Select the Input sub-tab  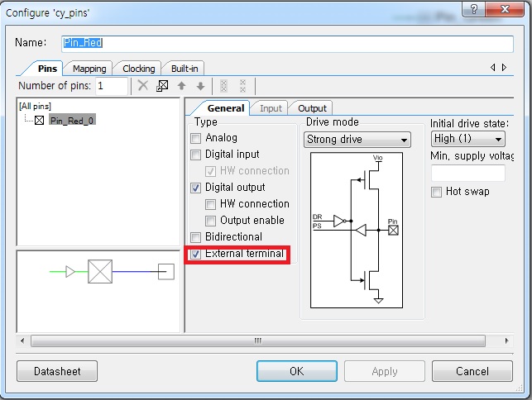click(271, 108)
